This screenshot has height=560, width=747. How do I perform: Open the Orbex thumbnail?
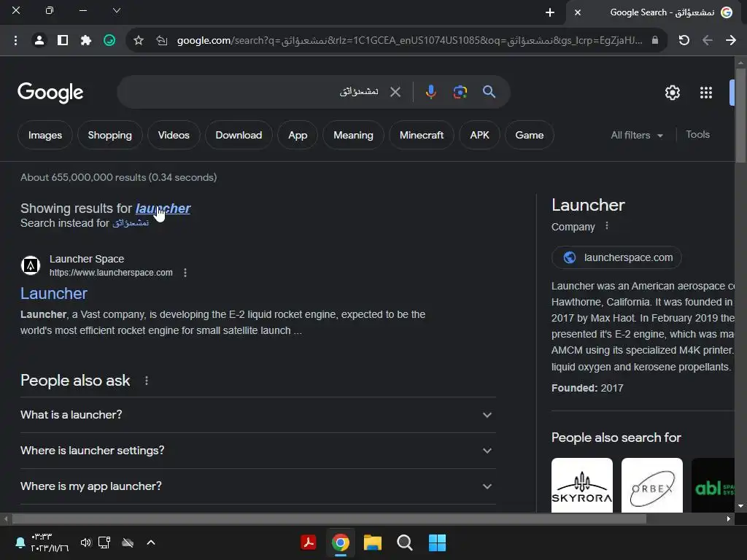(651, 485)
